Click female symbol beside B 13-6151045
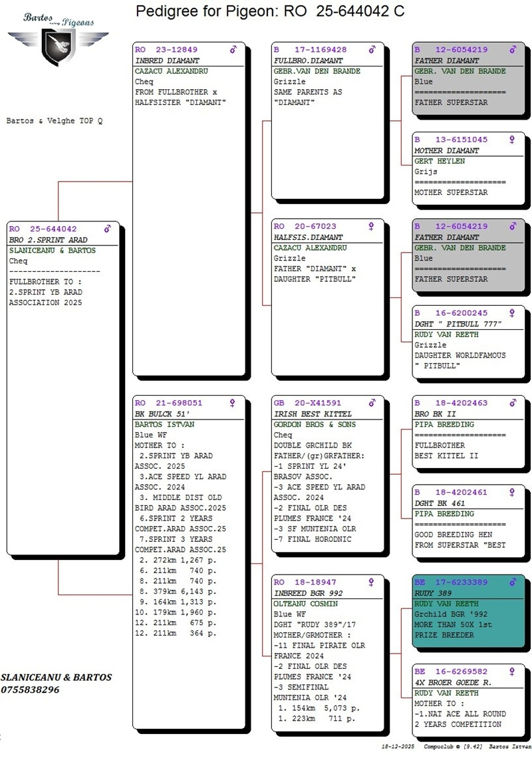 click(511, 140)
